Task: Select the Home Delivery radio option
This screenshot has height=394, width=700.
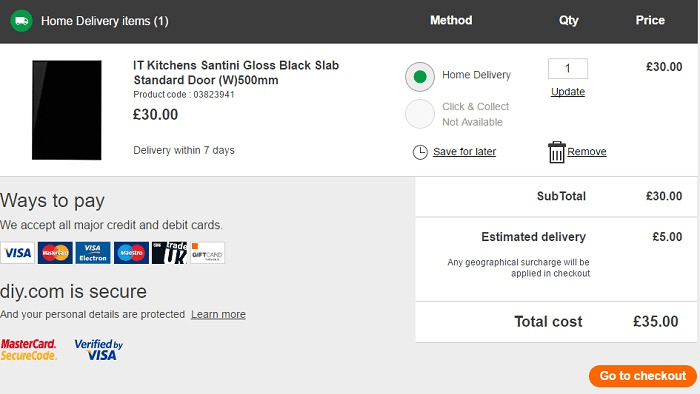Action: click(420, 77)
